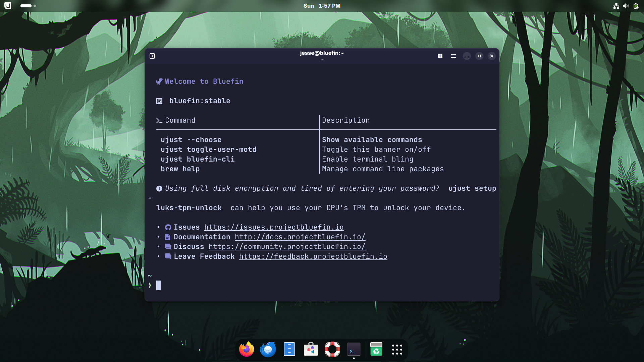Open the clock and calendar menu
The width and height of the screenshot is (644, 362).
[322, 6]
